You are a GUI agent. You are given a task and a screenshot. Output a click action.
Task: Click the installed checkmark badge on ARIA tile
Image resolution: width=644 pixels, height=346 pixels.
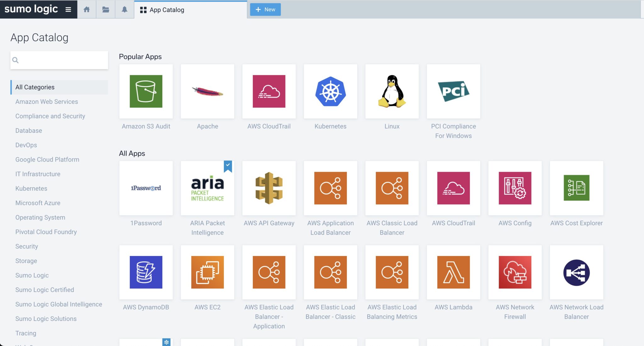click(228, 165)
